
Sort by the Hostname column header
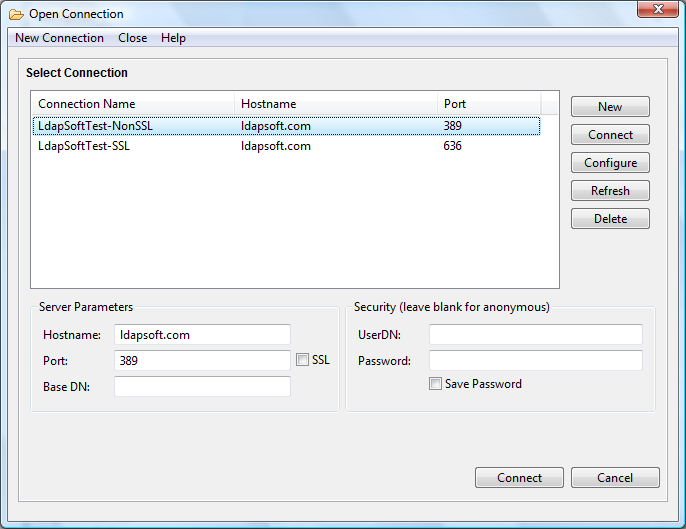pyautogui.click(x=336, y=104)
